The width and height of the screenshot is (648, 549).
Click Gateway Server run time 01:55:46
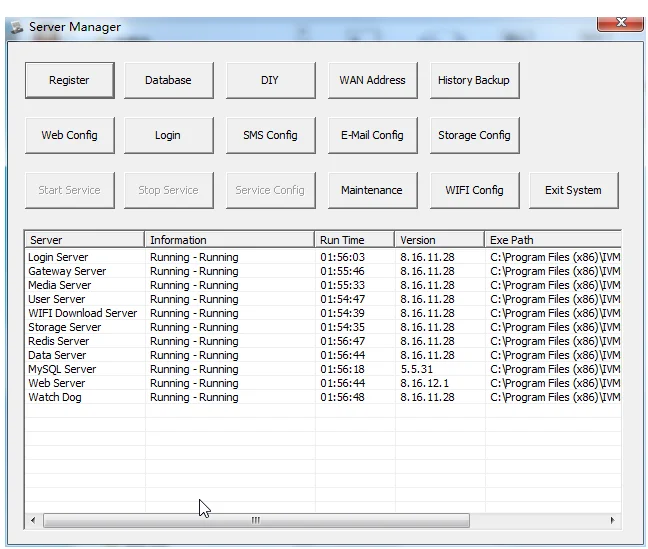(343, 271)
